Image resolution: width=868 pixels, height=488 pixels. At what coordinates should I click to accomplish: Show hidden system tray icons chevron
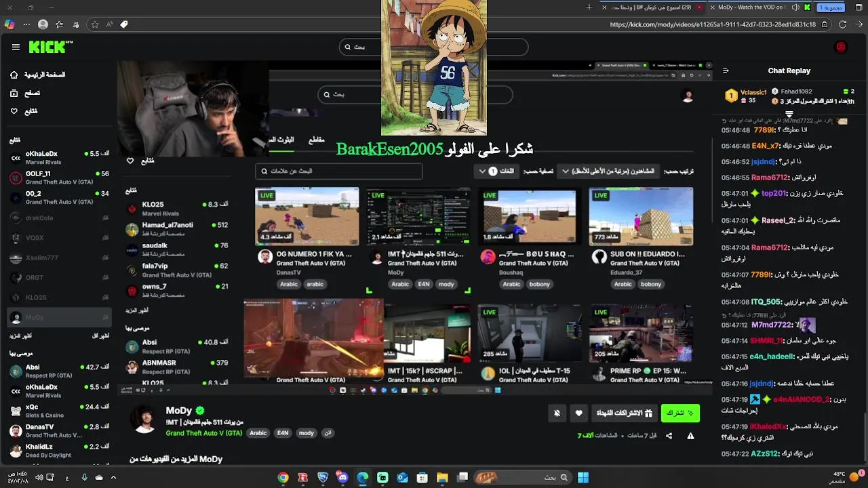[113, 477]
